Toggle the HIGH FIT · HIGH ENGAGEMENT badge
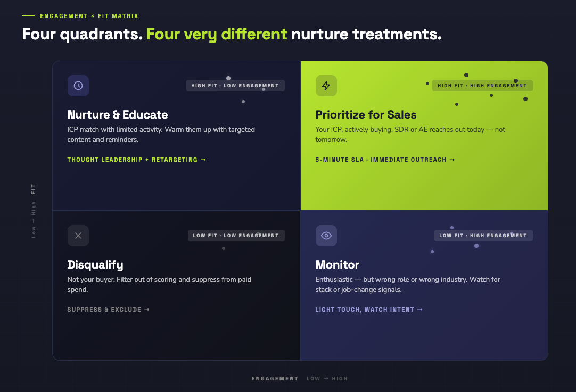576x392 pixels. [482, 85]
